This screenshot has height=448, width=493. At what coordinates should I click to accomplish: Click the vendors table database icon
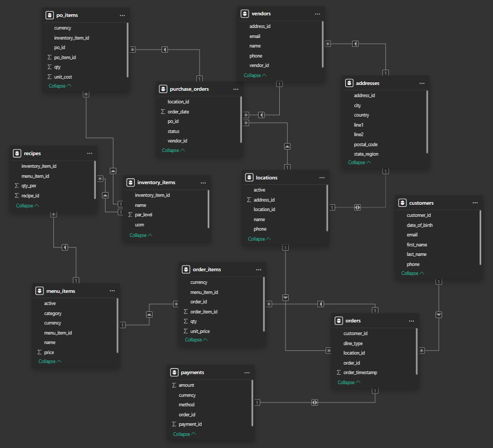point(244,14)
